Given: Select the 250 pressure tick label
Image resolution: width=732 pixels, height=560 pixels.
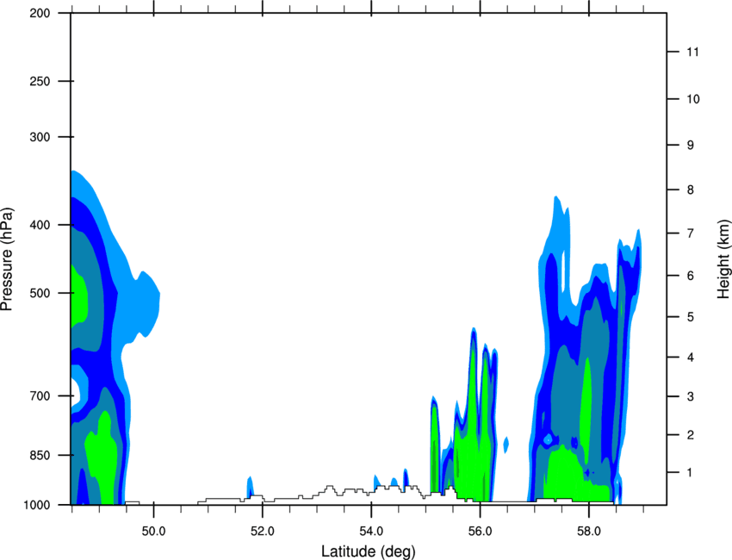Looking at the screenshot, I should 40,81.
